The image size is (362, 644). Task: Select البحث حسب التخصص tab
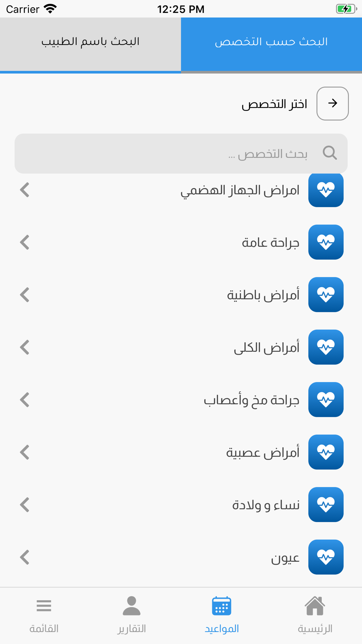(271, 42)
